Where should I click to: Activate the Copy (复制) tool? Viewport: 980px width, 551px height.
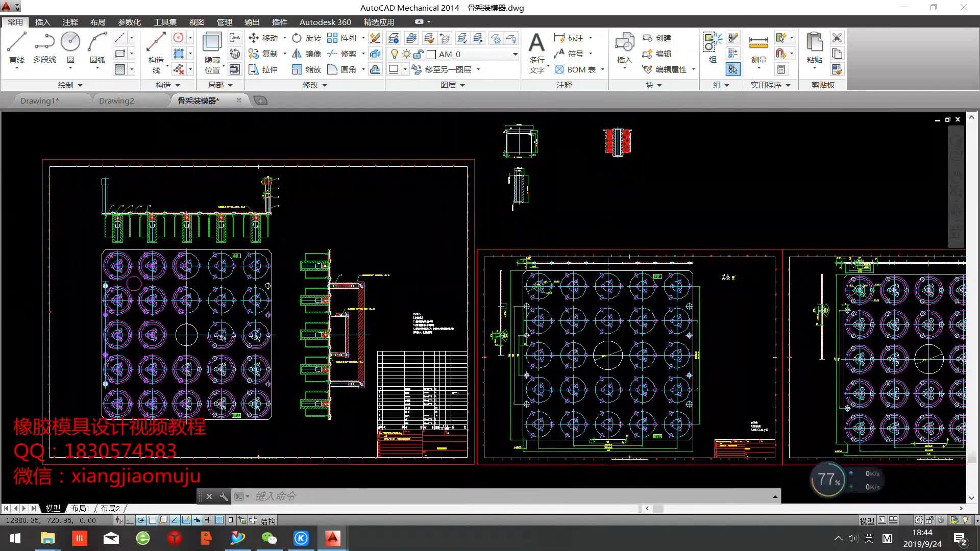coord(263,54)
